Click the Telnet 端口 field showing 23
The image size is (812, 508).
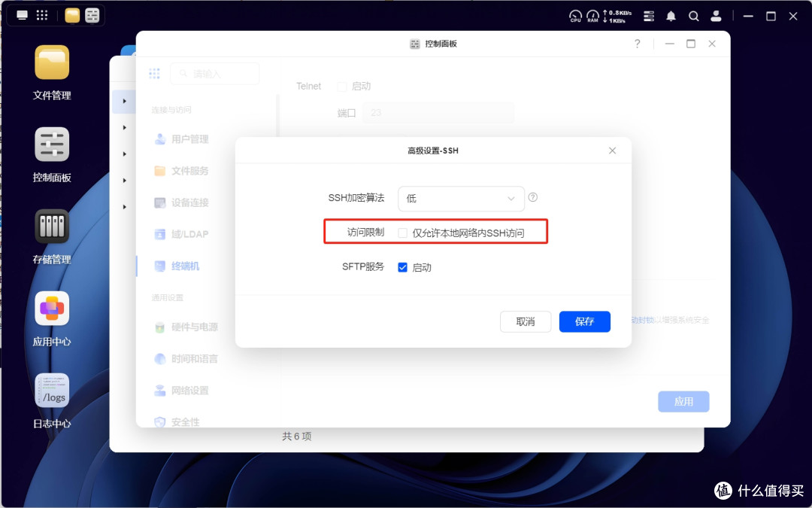438,112
